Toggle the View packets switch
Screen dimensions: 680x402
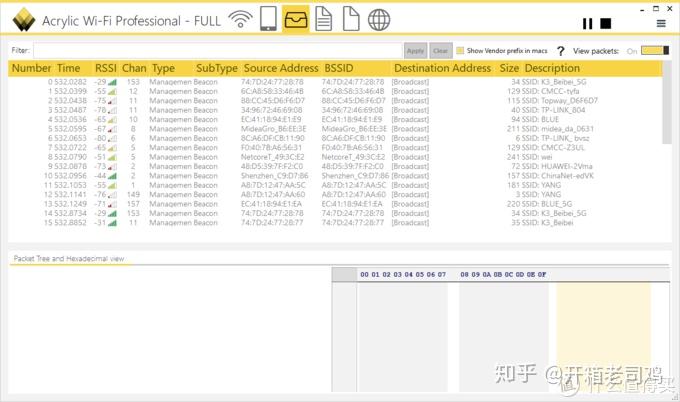click(655, 51)
